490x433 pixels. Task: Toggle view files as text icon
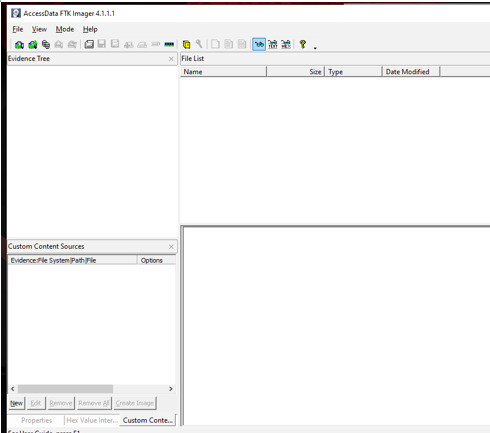coord(273,44)
